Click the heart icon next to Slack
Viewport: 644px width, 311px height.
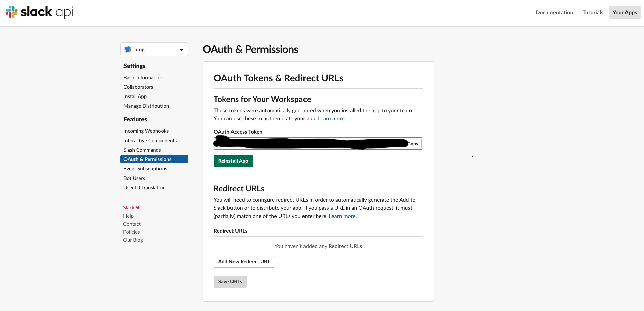(x=138, y=207)
